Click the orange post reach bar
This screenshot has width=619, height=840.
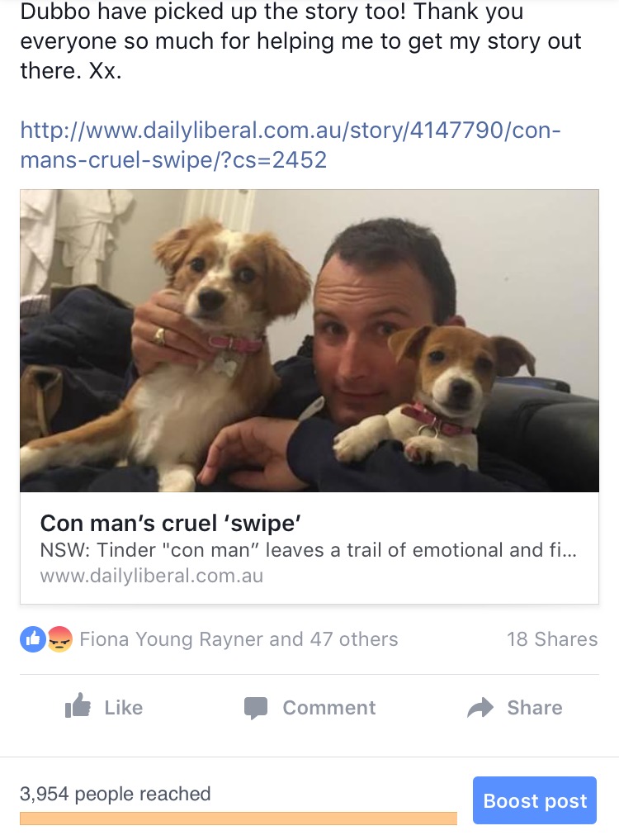pyautogui.click(x=239, y=818)
